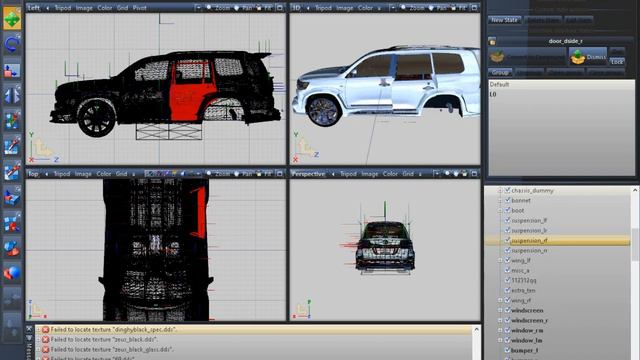Screen dimensions: 640x360
Task: Click the scroll-up arrow of scene tree
Action: [635, 190]
